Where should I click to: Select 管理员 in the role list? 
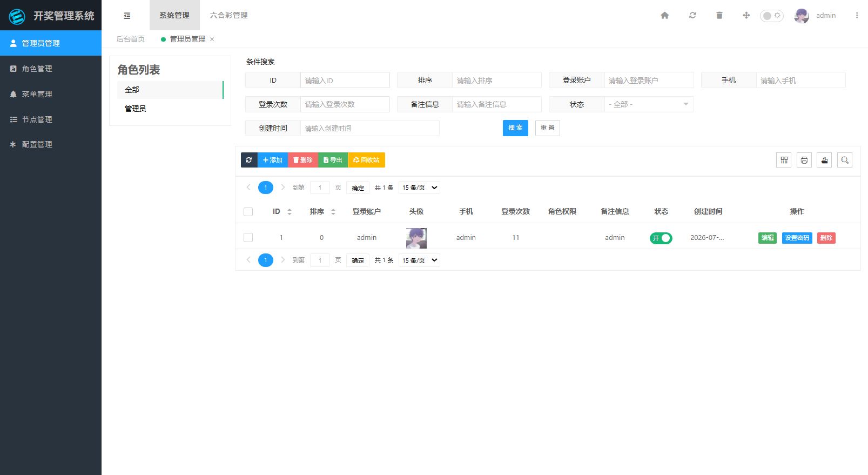pyautogui.click(x=170, y=109)
